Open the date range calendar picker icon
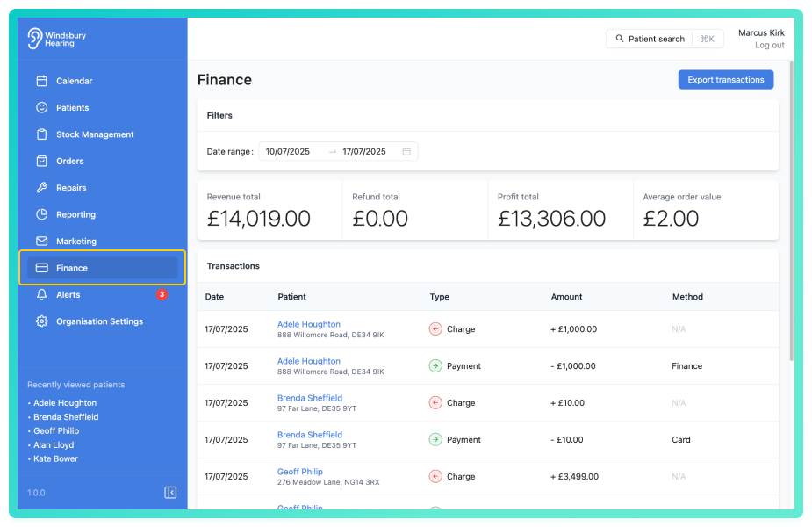This screenshot has height=527, width=812. click(406, 151)
